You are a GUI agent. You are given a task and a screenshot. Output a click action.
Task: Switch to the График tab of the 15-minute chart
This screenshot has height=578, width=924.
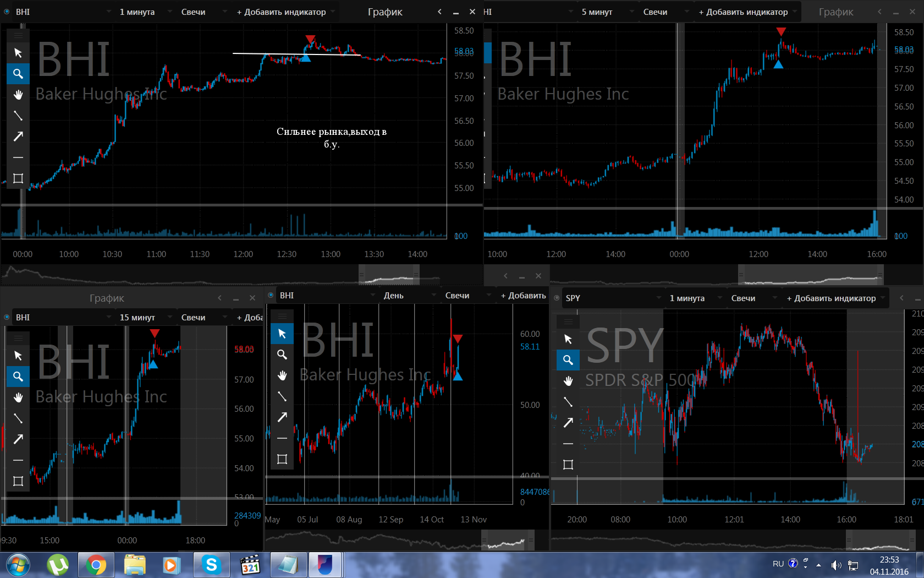(107, 298)
